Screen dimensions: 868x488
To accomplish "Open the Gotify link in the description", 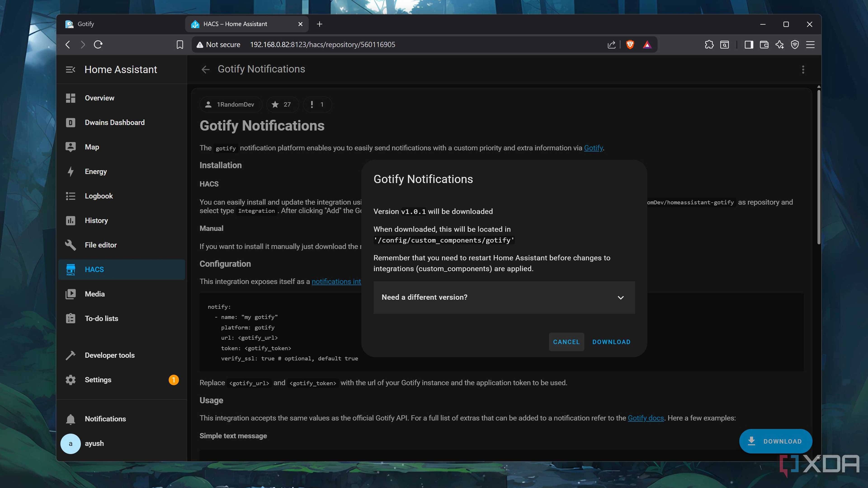I will [x=593, y=148].
